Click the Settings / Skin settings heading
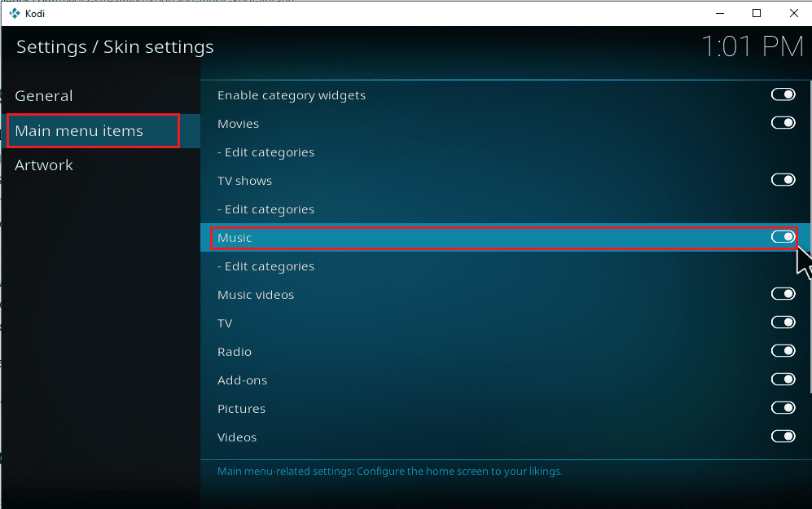Image resolution: width=812 pixels, height=509 pixels. 115,47
